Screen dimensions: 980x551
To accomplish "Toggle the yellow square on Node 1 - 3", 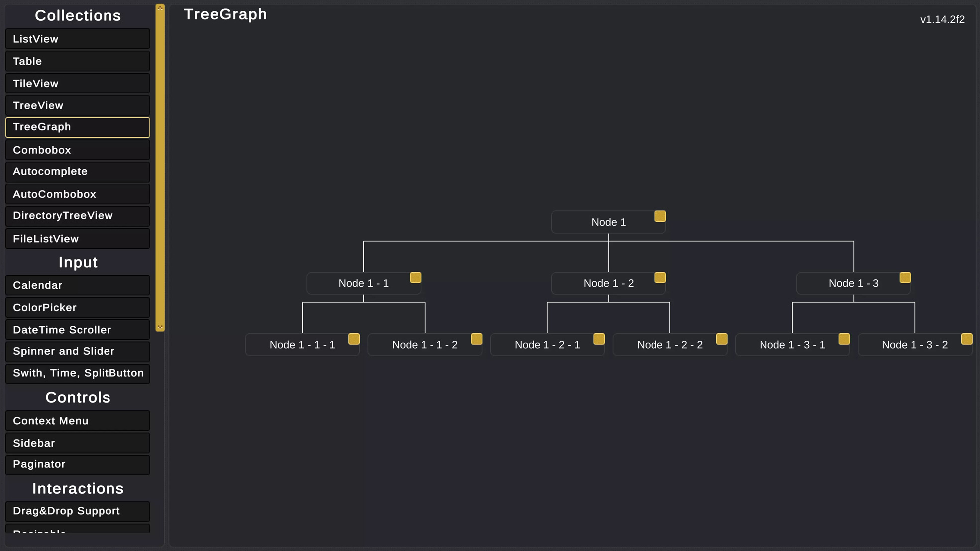I will click(905, 277).
